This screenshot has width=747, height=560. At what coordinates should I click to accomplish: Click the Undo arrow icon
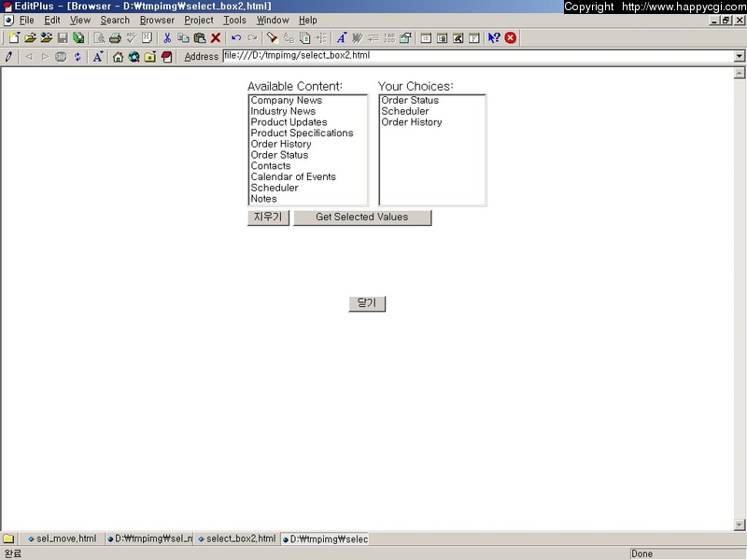click(x=236, y=37)
